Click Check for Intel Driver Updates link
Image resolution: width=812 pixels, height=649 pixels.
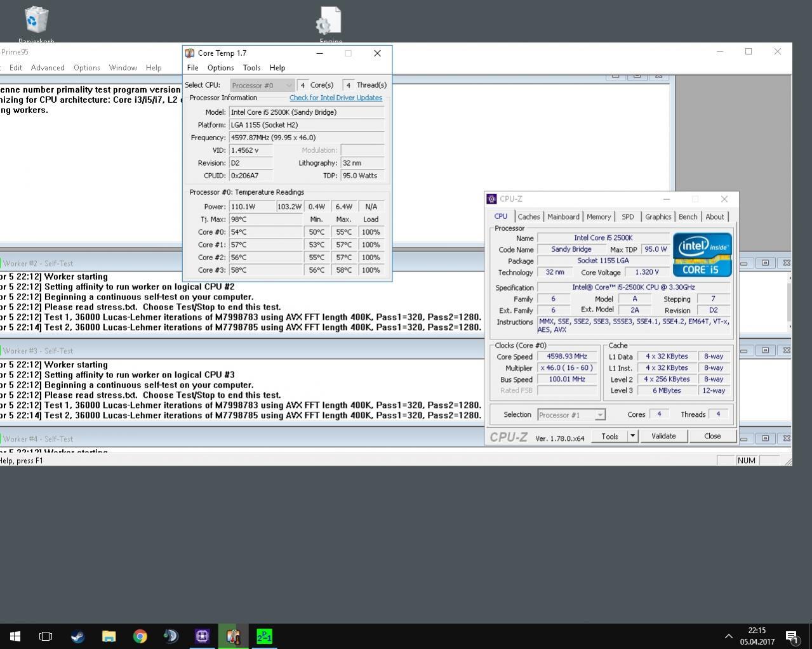tap(336, 98)
